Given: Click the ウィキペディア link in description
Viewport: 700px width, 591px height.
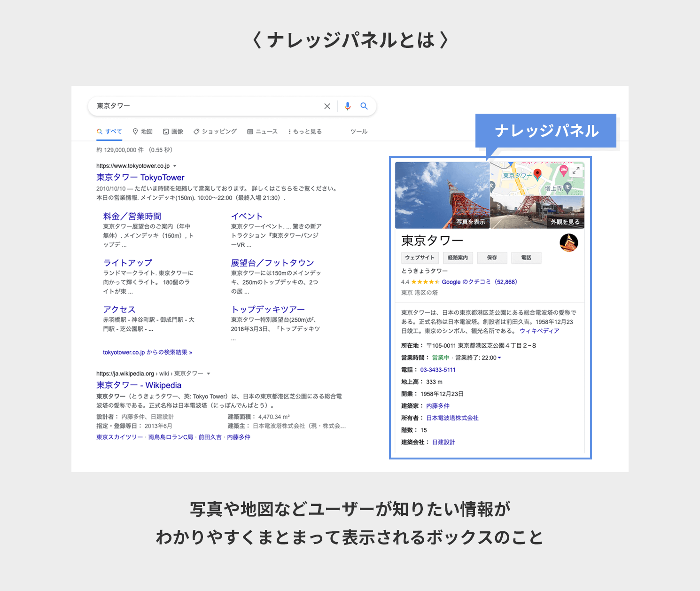Looking at the screenshot, I should [539, 331].
